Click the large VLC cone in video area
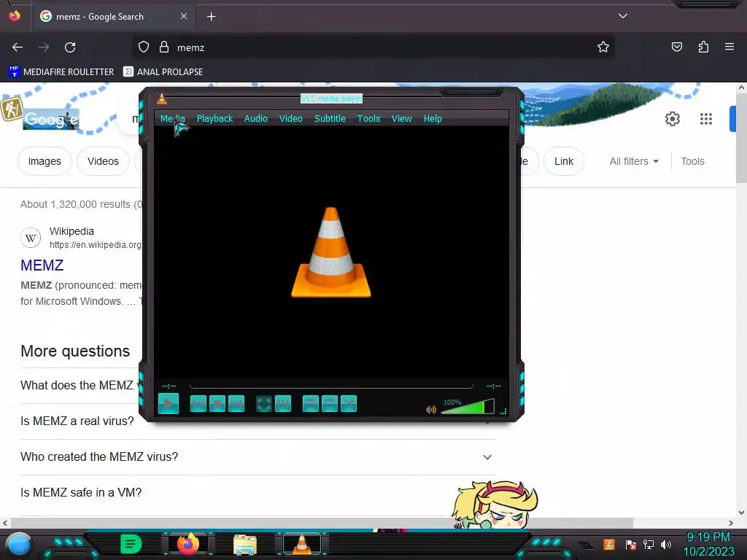The height and width of the screenshot is (560, 747). (x=331, y=252)
